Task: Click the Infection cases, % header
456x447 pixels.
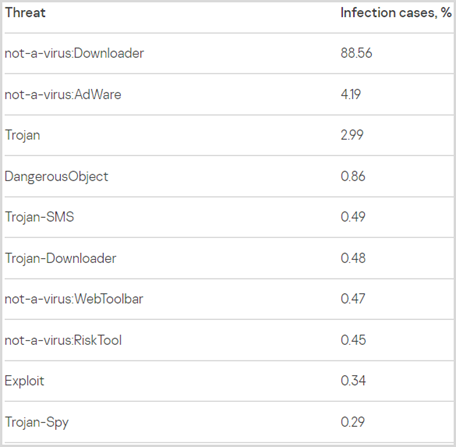Action: coord(396,13)
